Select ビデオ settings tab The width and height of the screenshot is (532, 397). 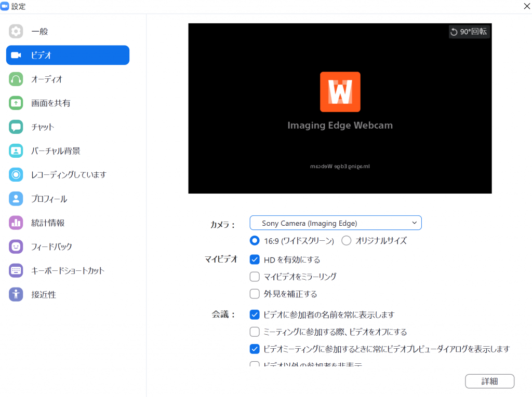tap(68, 55)
